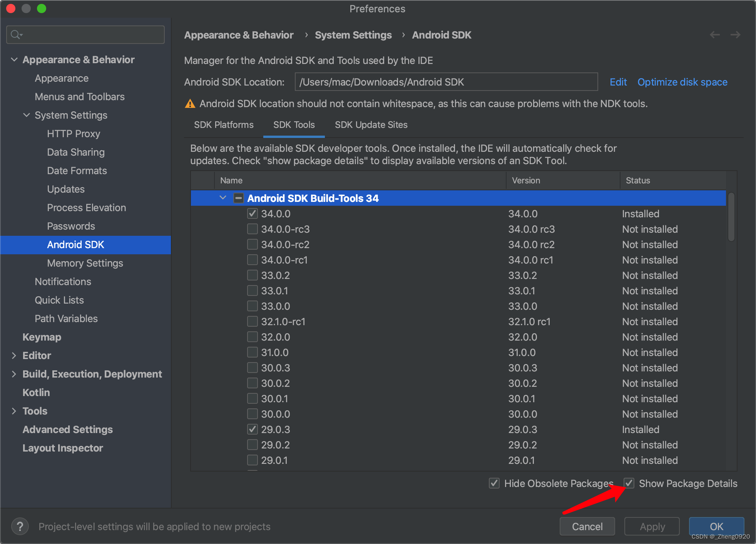Open the SDK Update Sites tab
The width and height of the screenshot is (756, 544).
(371, 125)
